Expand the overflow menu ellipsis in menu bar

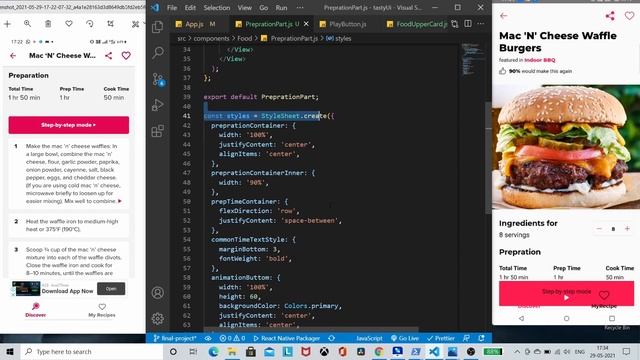tap(300, 7)
